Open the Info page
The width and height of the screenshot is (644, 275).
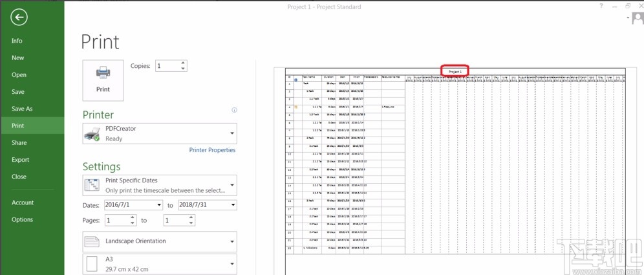(x=17, y=41)
